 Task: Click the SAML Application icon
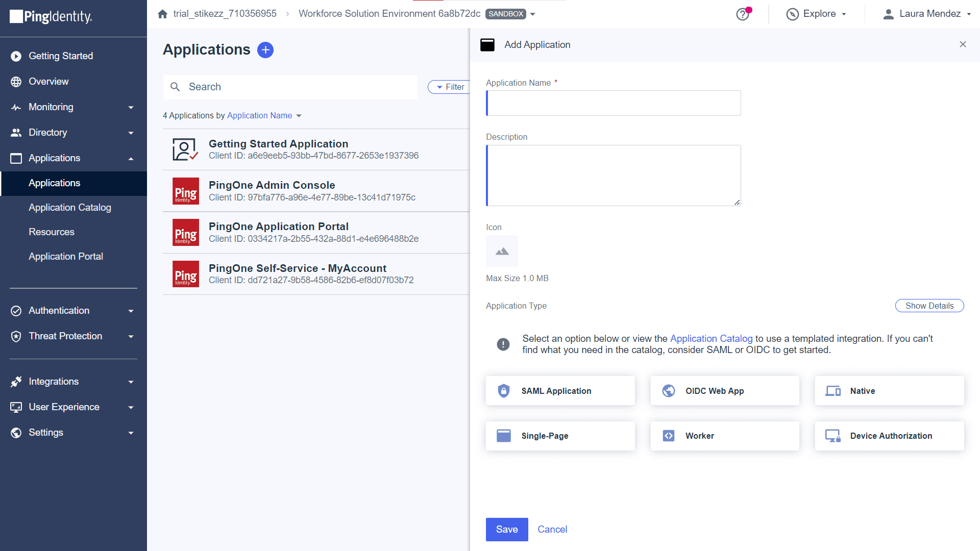(x=504, y=391)
